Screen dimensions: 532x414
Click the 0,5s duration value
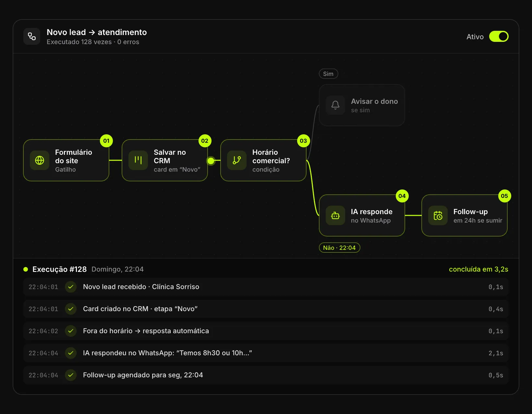[496, 375]
